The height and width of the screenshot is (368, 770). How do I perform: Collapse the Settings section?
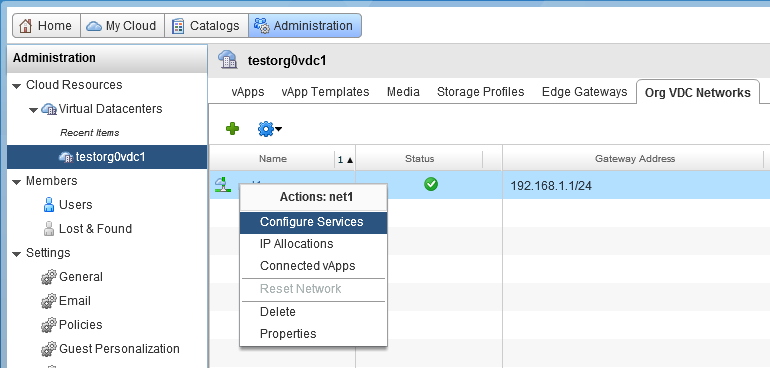tap(17, 254)
